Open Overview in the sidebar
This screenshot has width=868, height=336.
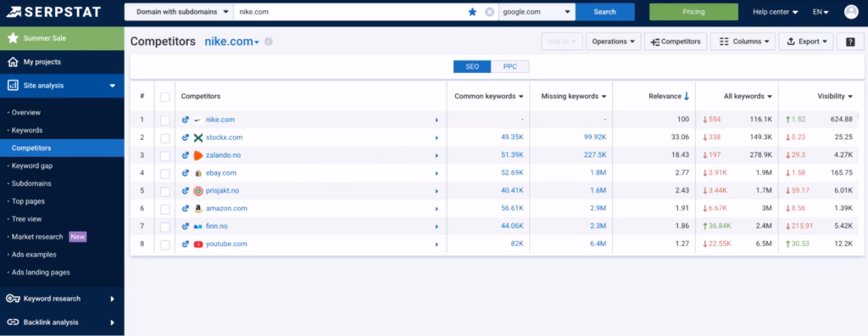(x=26, y=113)
